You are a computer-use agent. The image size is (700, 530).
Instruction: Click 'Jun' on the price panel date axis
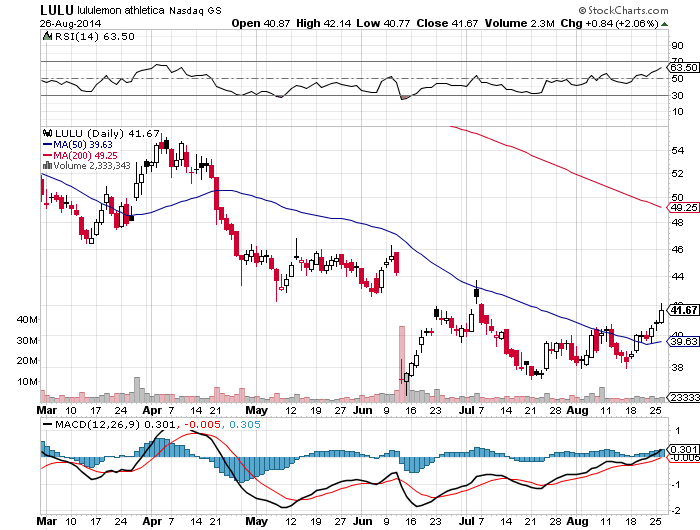[x=363, y=410]
